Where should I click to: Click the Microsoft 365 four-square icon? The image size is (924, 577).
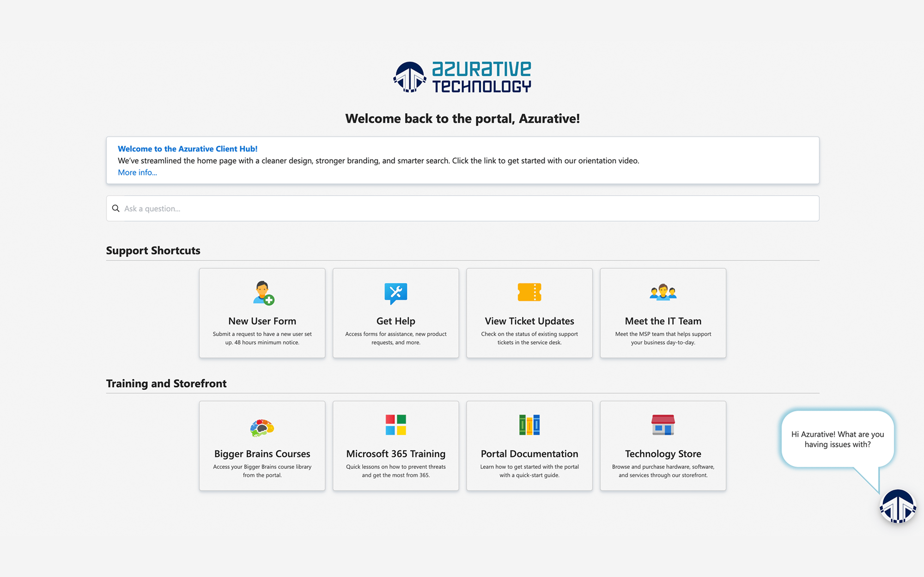(x=396, y=425)
